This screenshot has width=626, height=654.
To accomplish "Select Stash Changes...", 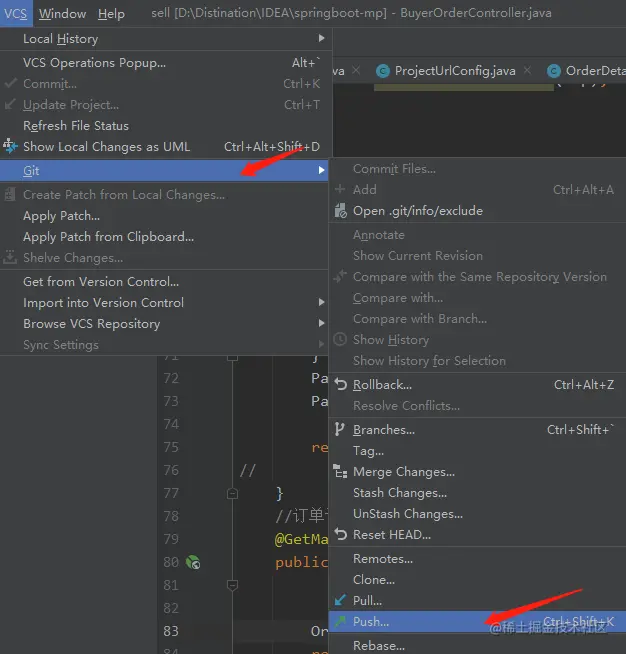I will point(478,493).
